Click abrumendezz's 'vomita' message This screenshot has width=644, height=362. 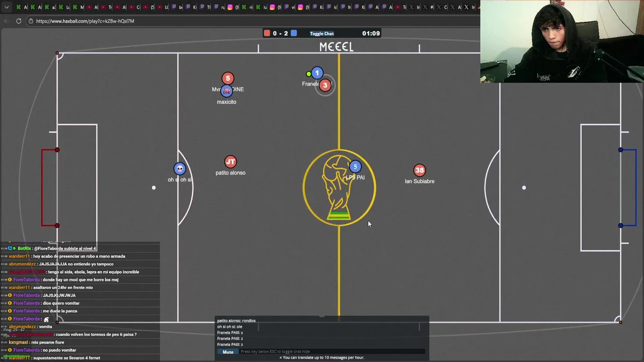coord(30,327)
